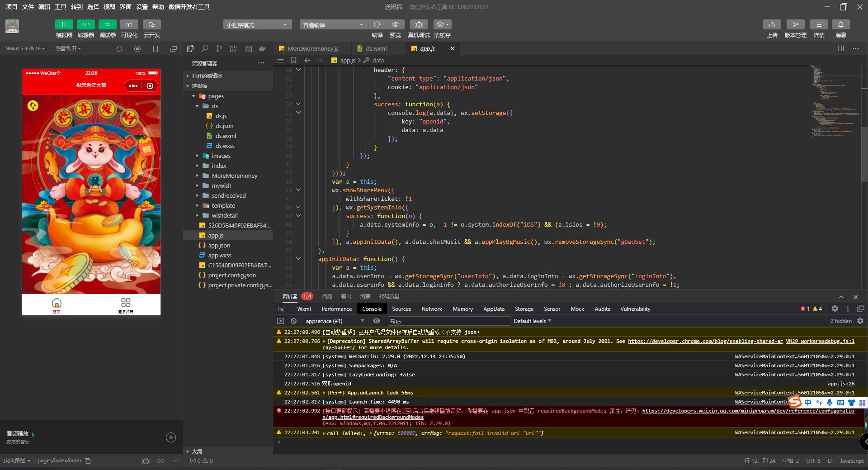The width and height of the screenshot is (868, 470).
Task: Select project.config.json in file tree
Action: point(231,275)
